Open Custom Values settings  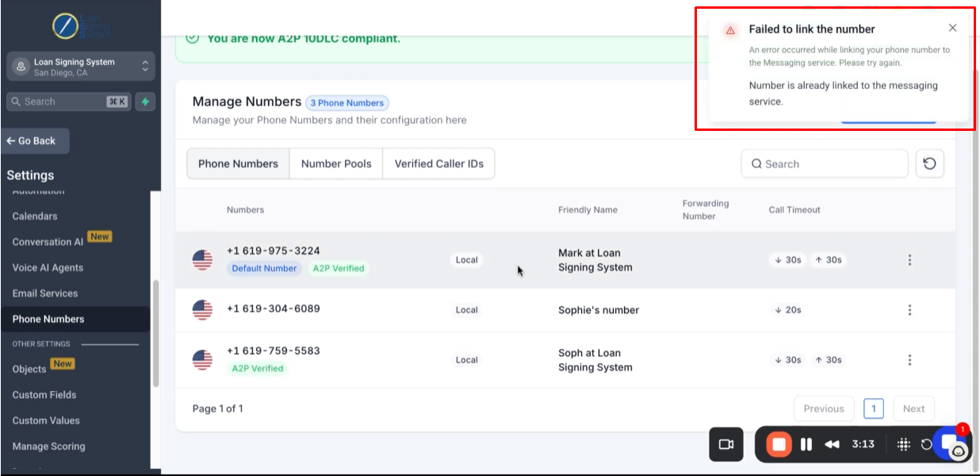46,420
